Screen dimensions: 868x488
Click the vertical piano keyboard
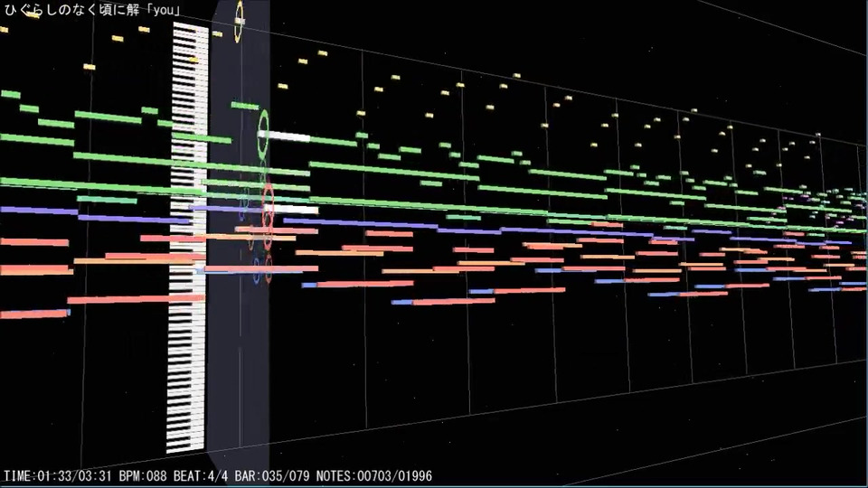[x=188, y=238]
